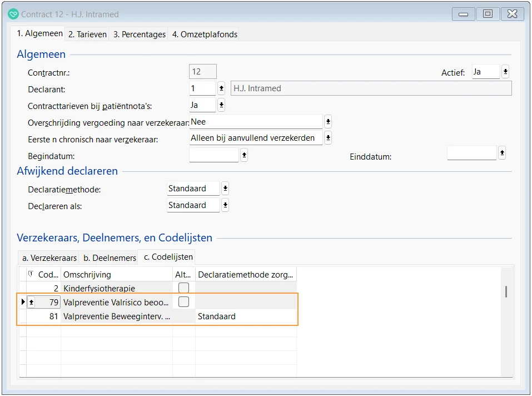Open the Begindatum date picker arrow
The width and height of the screenshot is (532, 396).
[243, 156]
